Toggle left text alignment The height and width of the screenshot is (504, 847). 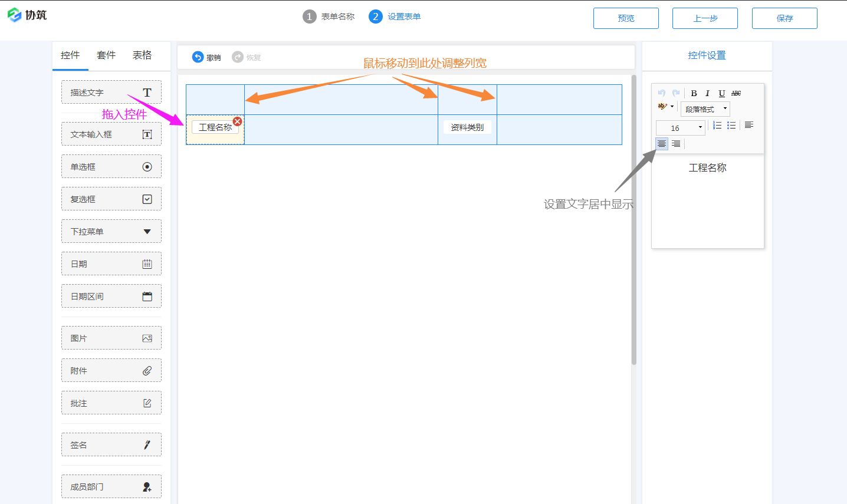coord(748,126)
